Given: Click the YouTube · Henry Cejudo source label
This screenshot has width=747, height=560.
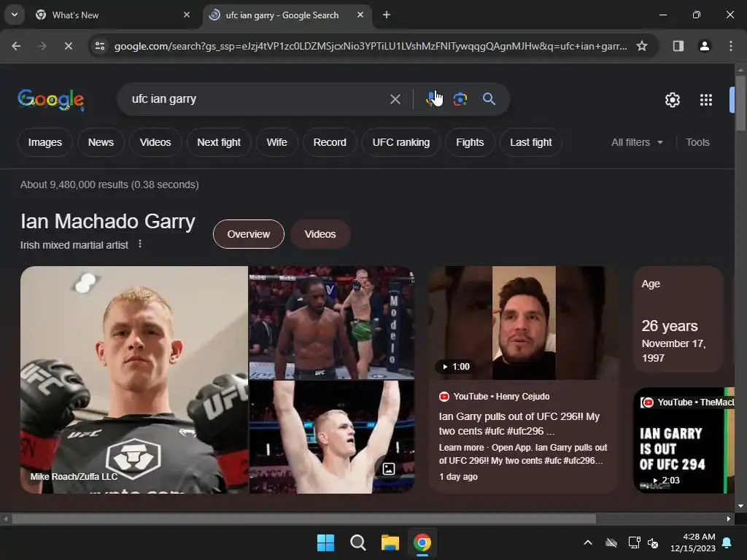Looking at the screenshot, I should point(495,396).
